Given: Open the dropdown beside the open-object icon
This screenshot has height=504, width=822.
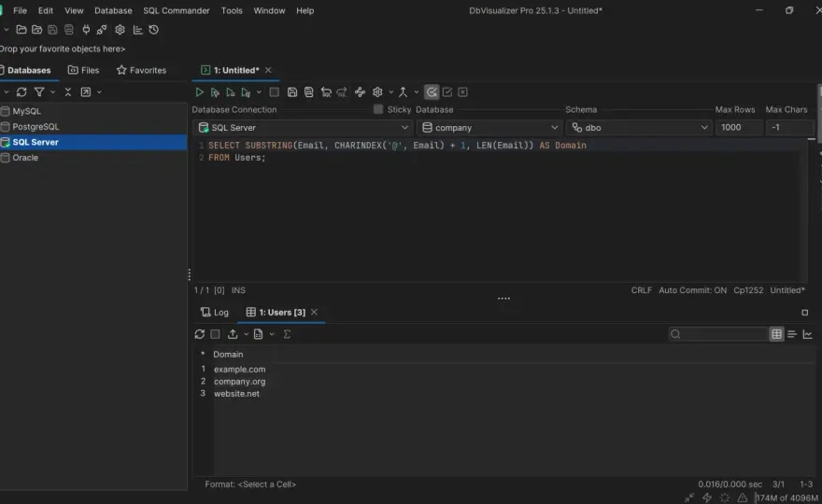Looking at the screenshot, I should coord(99,92).
